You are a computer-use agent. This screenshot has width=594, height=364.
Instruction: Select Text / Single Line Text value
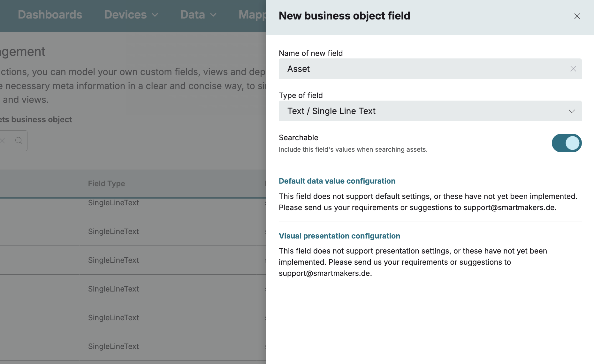pyautogui.click(x=331, y=111)
